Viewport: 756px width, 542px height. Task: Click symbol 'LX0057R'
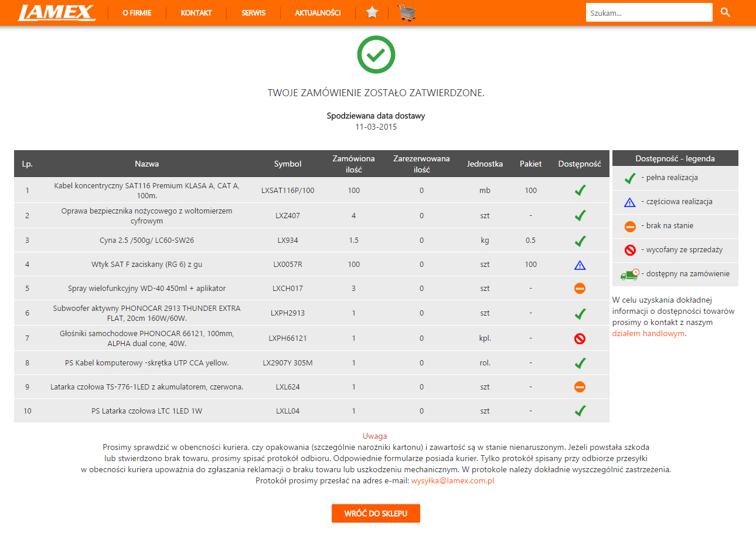(288, 265)
